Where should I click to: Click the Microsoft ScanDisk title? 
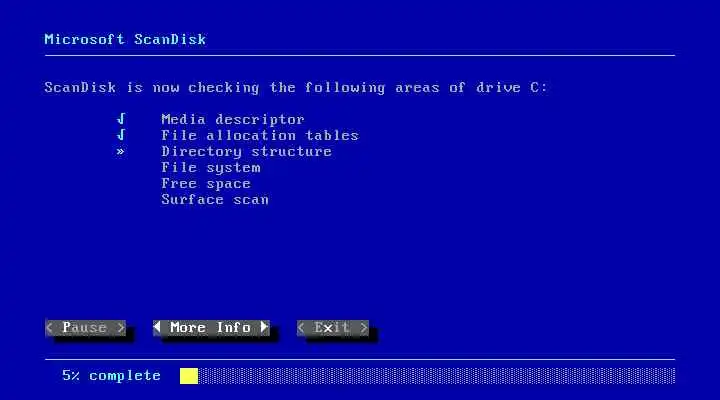click(125, 39)
